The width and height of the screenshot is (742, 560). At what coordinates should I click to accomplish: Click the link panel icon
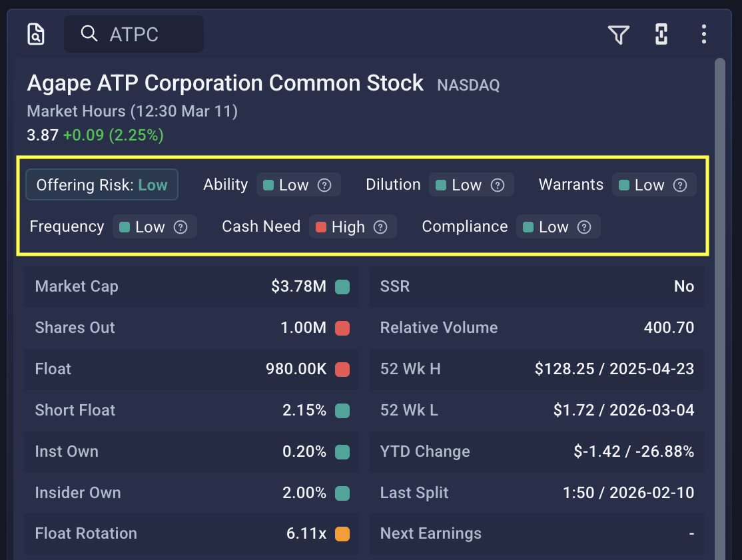tap(661, 35)
